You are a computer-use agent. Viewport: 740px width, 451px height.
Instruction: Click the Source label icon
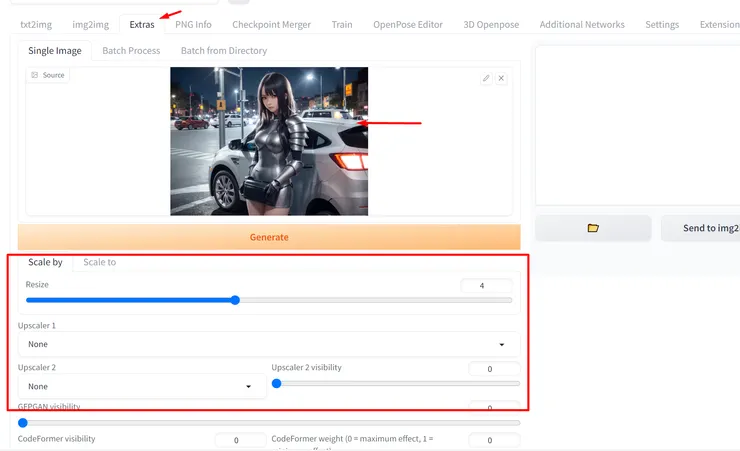coord(34,75)
